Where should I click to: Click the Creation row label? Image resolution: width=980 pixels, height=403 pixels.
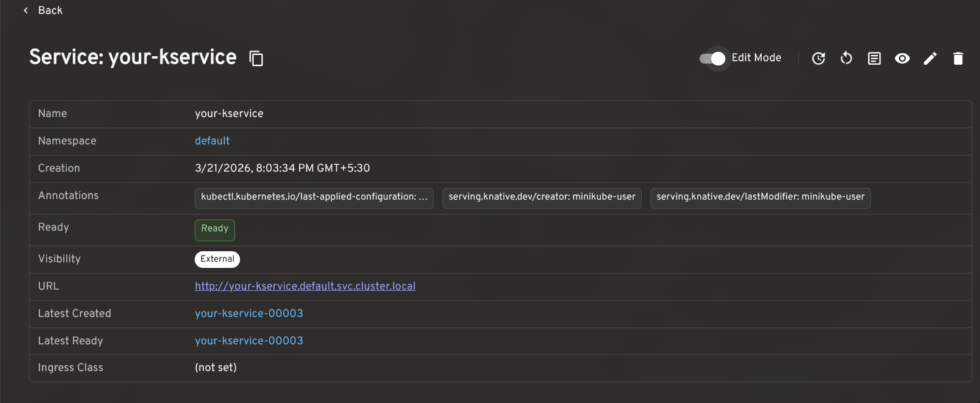point(59,168)
